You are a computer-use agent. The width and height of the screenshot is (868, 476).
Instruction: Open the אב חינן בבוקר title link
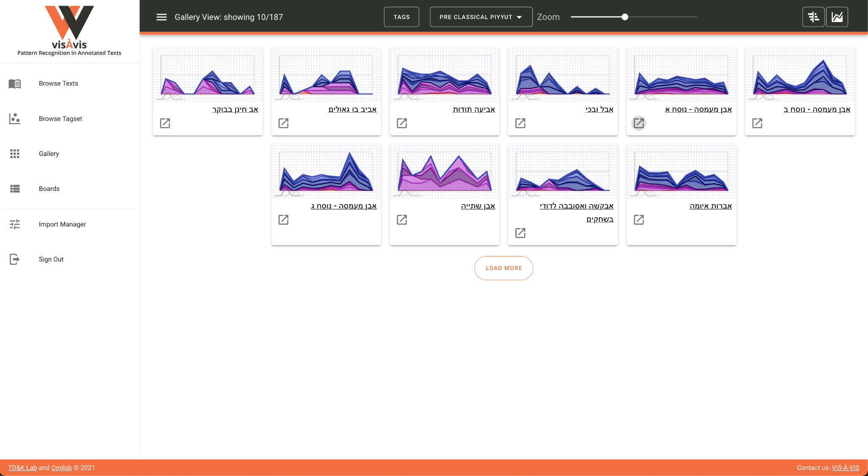(235, 109)
